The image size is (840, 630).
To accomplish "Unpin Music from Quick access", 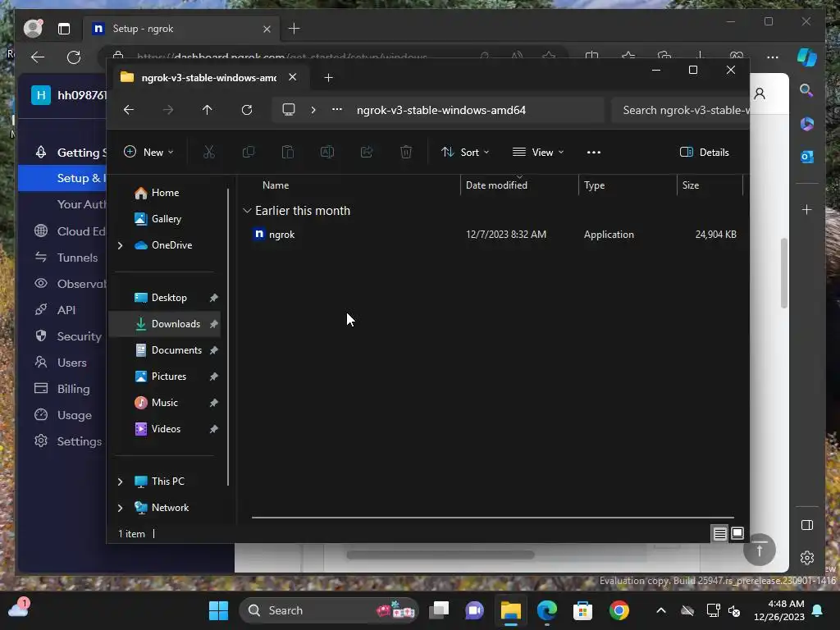I will [214, 402].
